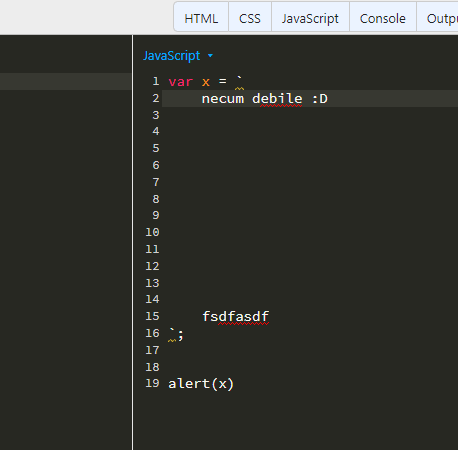Open the JavaScript language dropdown
The width and height of the screenshot is (458, 450).
[x=178, y=56]
